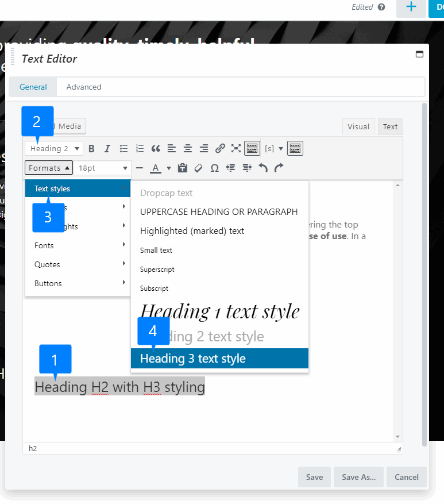Apply the text color swatch
Screen dimensions: 444x504
tap(156, 168)
